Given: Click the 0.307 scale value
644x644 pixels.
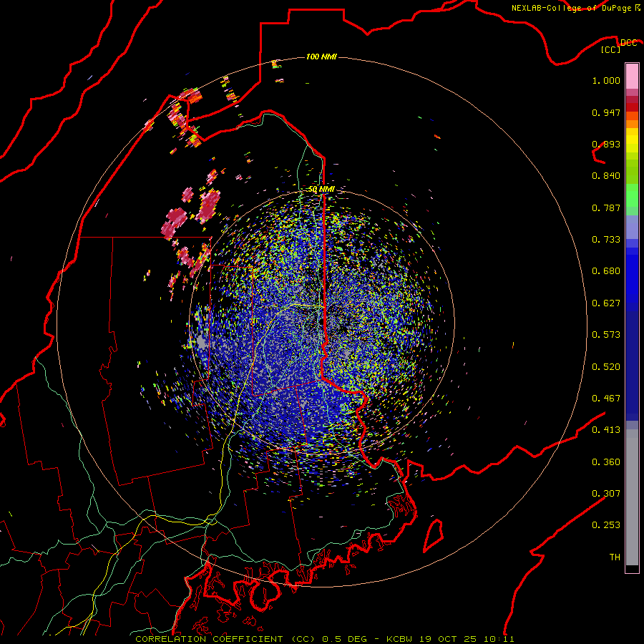Looking at the screenshot, I should [x=606, y=494].
